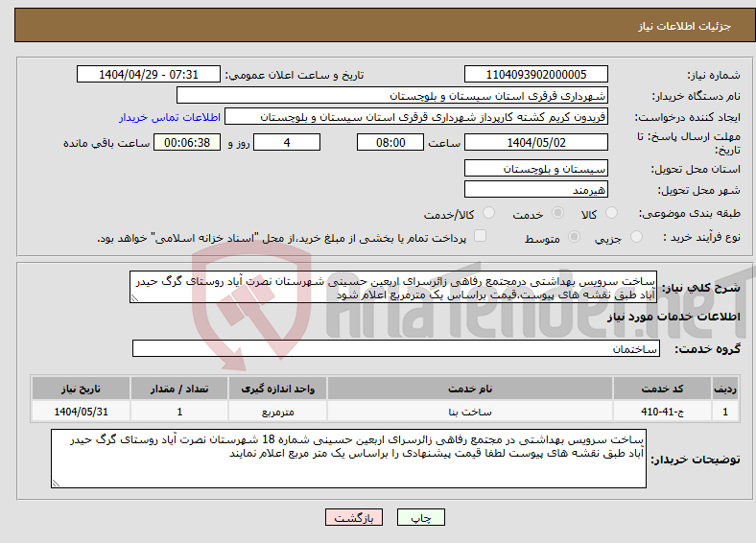Viewport: 756px width, 543px height.
Task: Click the نام خدمت column header
Action: (470, 389)
